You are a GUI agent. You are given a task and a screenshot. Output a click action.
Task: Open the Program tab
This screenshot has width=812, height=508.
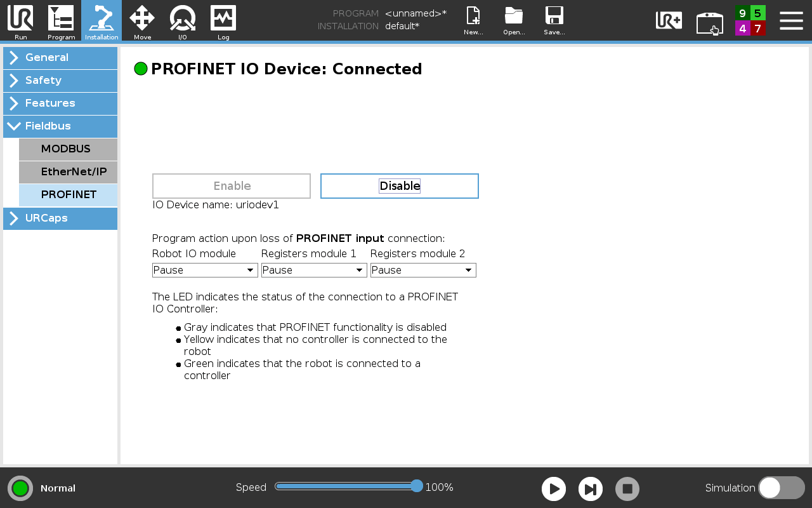pyautogui.click(x=61, y=21)
